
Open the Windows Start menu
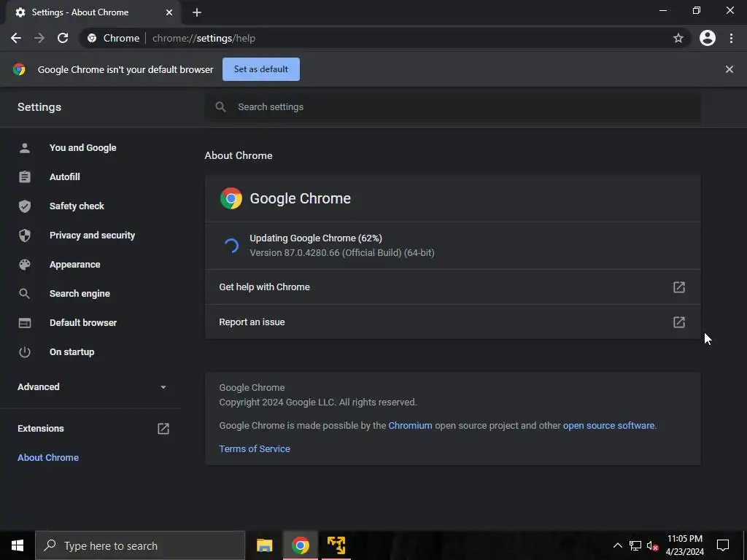click(x=18, y=545)
